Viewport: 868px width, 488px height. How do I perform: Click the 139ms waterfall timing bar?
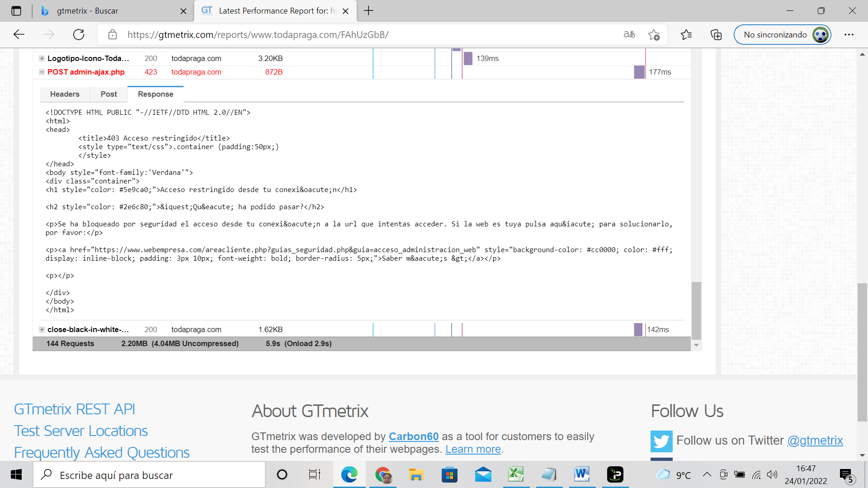click(x=468, y=58)
